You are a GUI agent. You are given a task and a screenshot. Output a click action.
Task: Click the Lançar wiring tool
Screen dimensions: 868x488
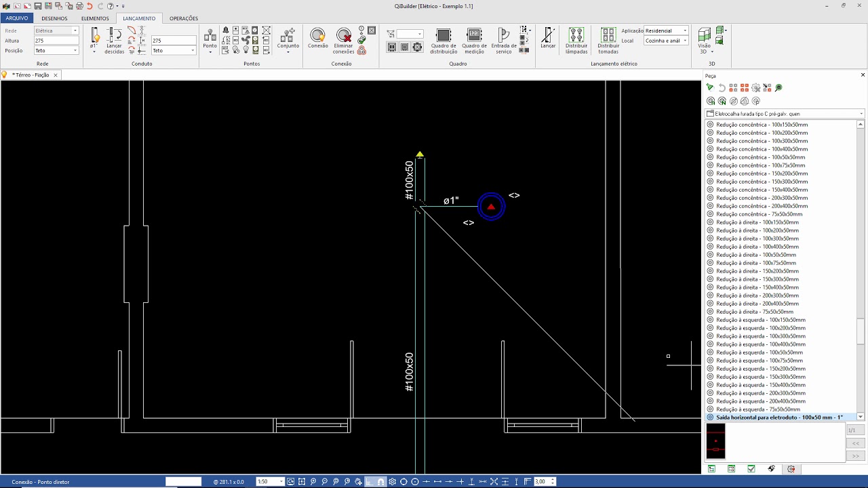point(548,38)
